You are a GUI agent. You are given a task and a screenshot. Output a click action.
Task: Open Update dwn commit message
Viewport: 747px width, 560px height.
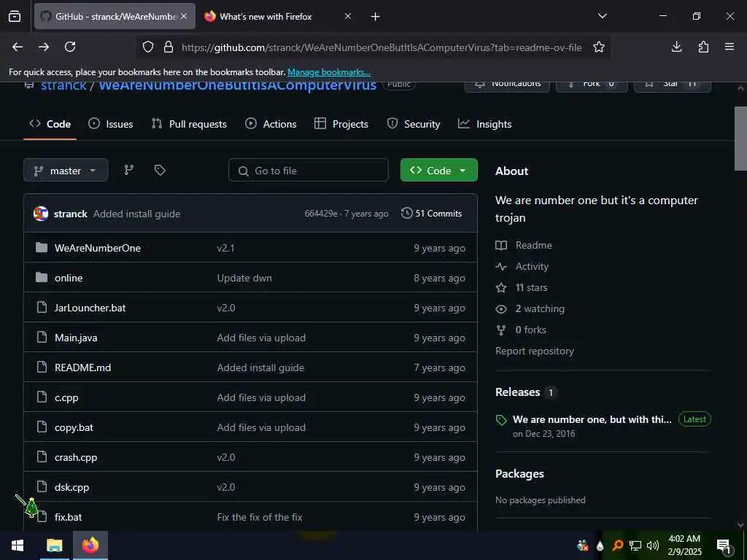244,278
